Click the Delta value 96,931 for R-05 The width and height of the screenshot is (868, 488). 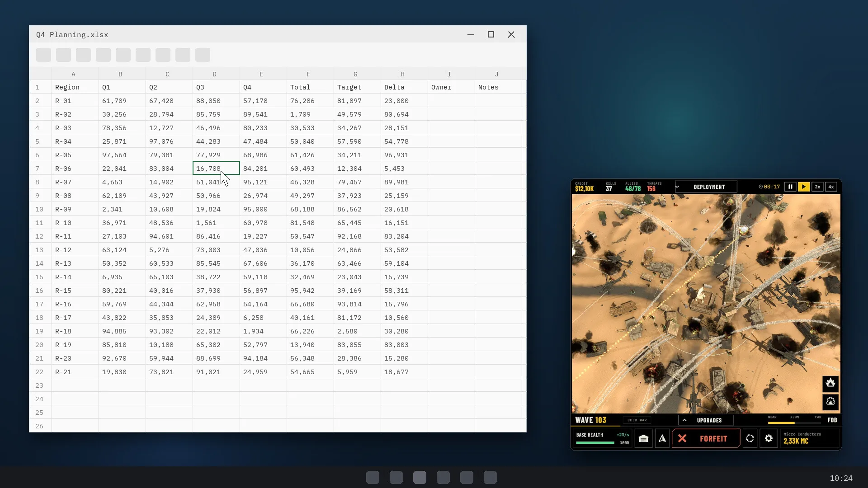coord(404,155)
